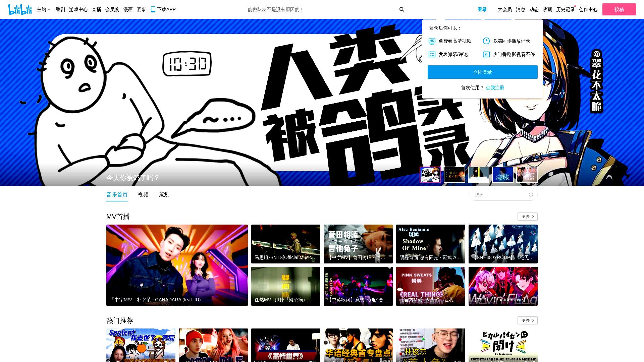The height and width of the screenshot is (362, 644).
Task: Click clock icon for 多端同步播放记录
Action: (x=486, y=41)
